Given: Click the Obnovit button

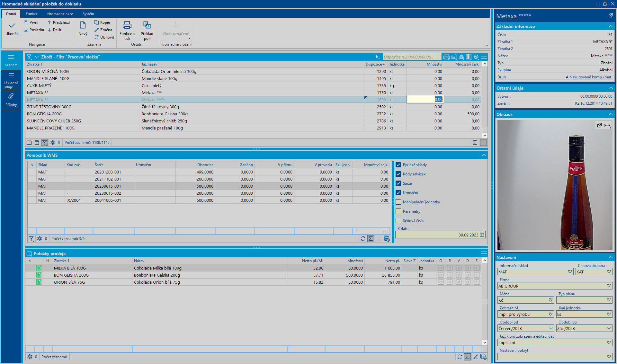Looking at the screenshot, I should click(104, 37).
